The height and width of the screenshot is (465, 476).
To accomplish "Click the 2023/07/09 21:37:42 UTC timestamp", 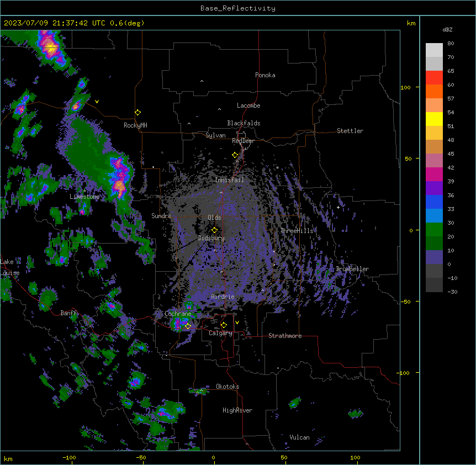I will click(x=55, y=23).
